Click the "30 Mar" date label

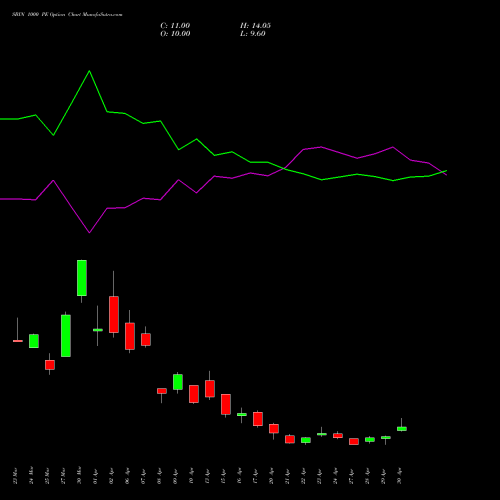[x=79, y=476]
